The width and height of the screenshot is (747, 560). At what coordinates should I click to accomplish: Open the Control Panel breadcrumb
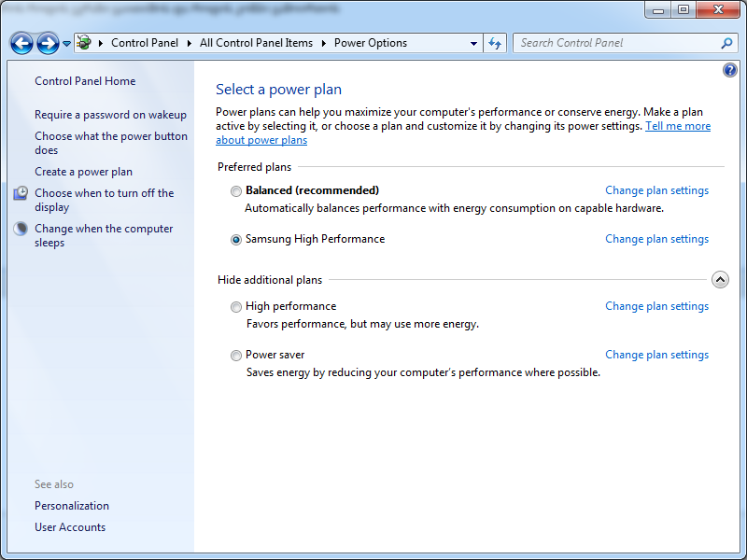[145, 43]
